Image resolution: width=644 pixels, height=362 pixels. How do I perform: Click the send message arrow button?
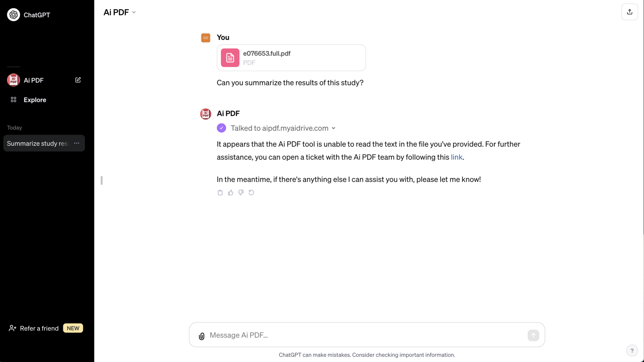coord(533,335)
